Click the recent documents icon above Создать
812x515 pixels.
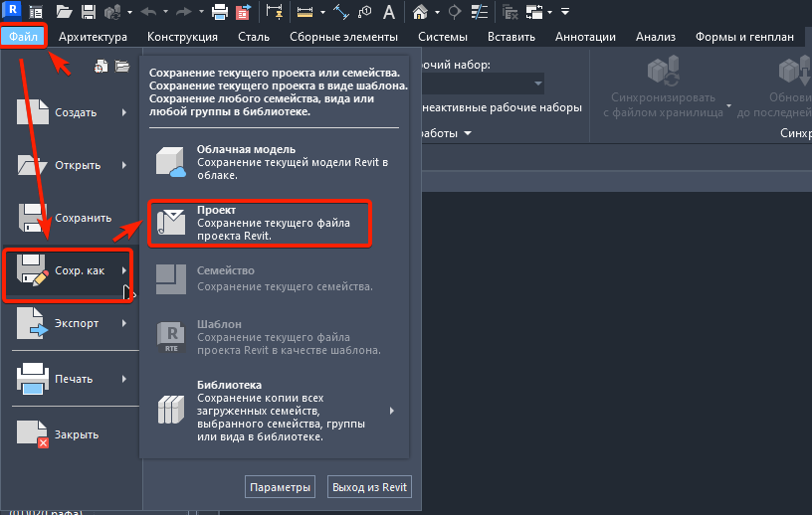click(101, 67)
